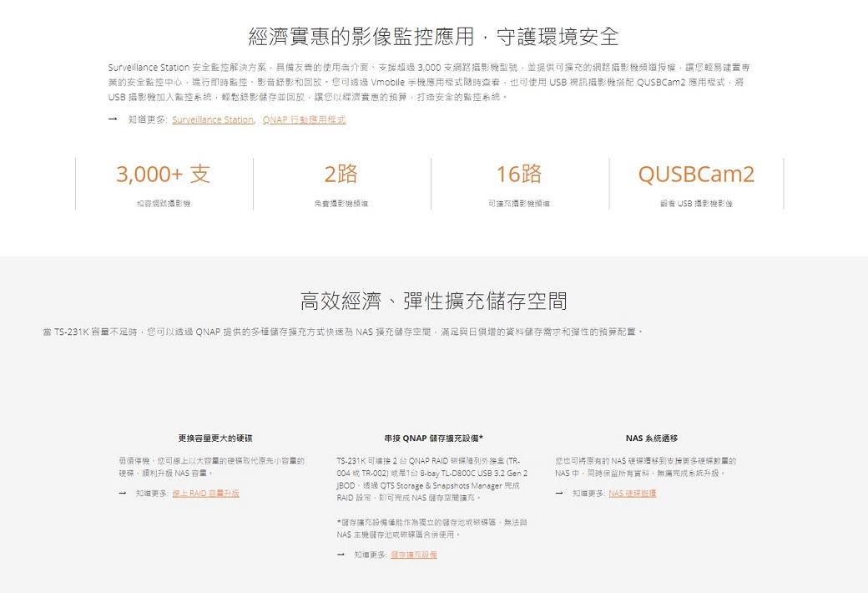Click the orange 'QUSBCam2' text
The height and width of the screenshot is (593, 868).
696,175
